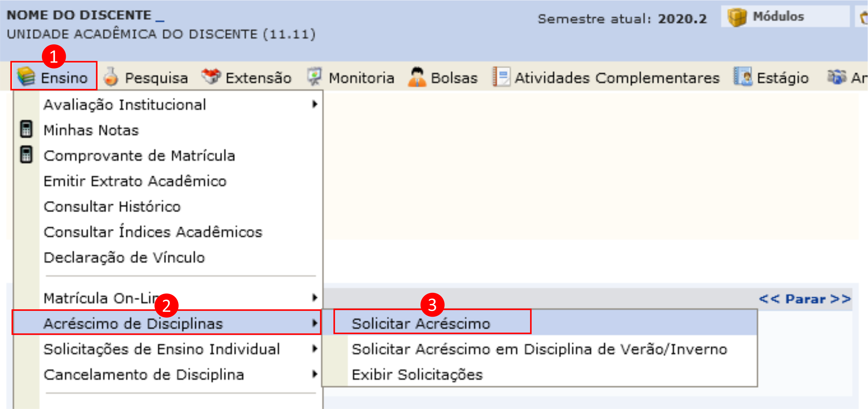Click the Ensino books icon
The width and height of the screenshot is (868, 409).
[x=26, y=76]
